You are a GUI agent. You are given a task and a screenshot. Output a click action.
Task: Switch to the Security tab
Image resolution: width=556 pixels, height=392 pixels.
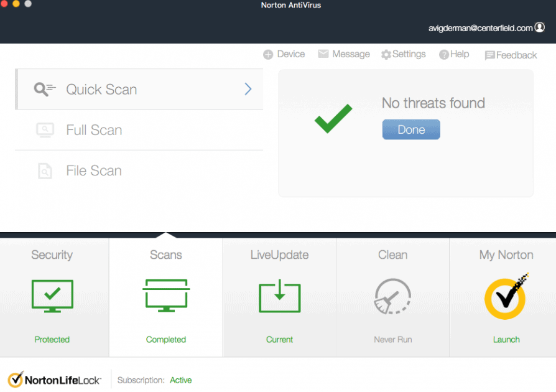coord(52,254)
